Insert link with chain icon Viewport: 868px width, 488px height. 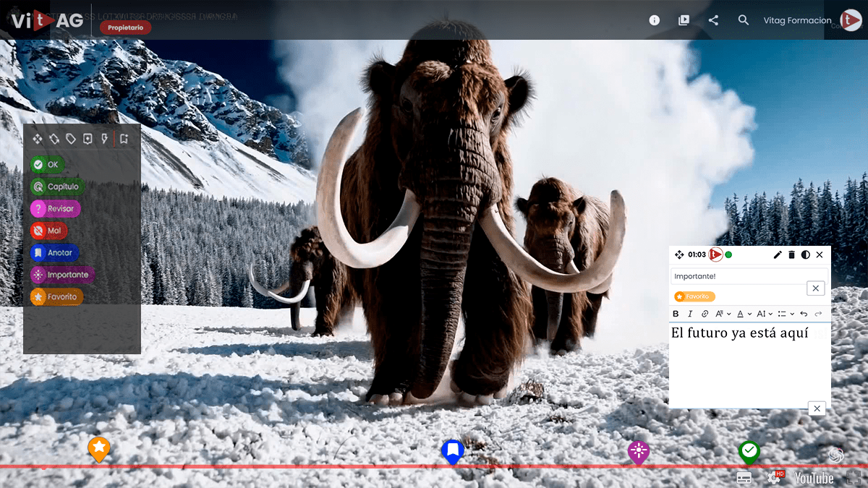(705, 314)
